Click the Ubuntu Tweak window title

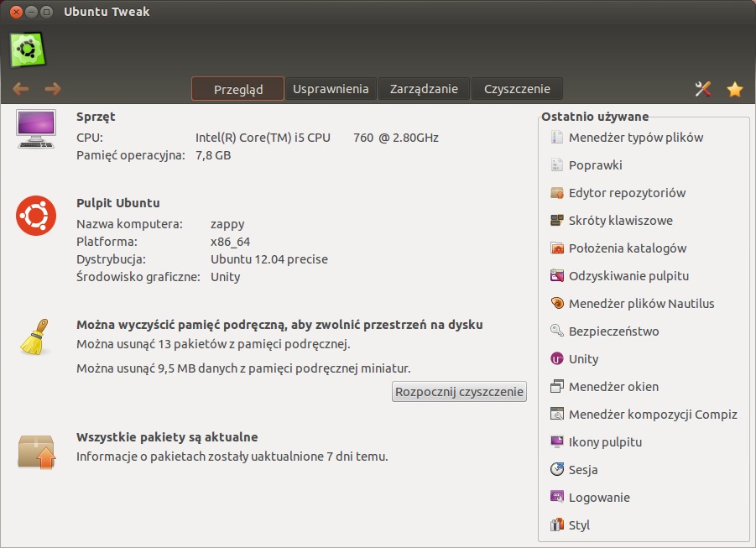[107, 12]
